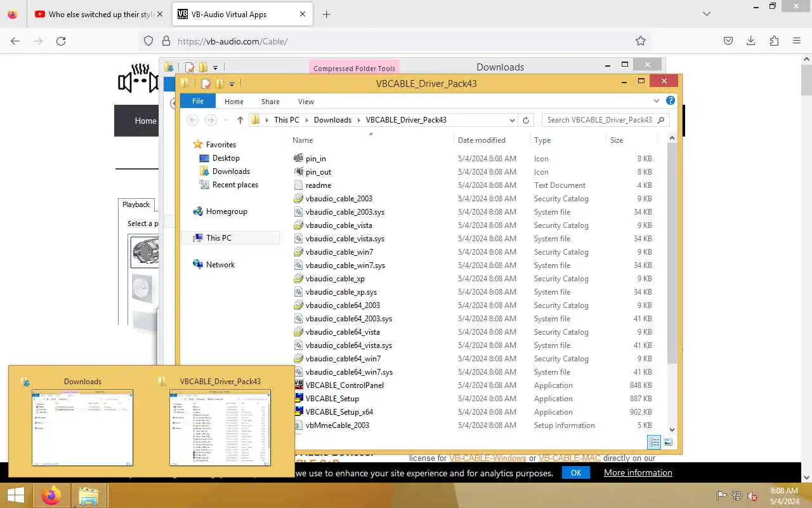Refresh the VBCABLE_Driver_Pack43 folder view

tap(525, 120)
